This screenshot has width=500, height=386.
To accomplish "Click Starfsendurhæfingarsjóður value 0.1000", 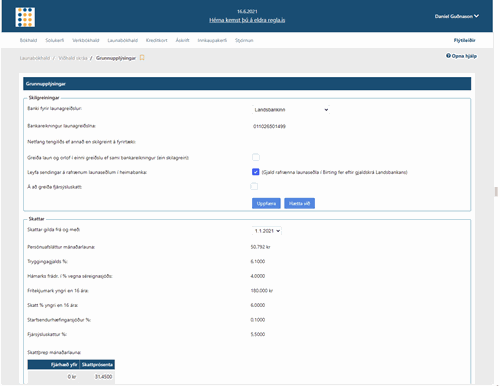I will click(x=258, y=320).
